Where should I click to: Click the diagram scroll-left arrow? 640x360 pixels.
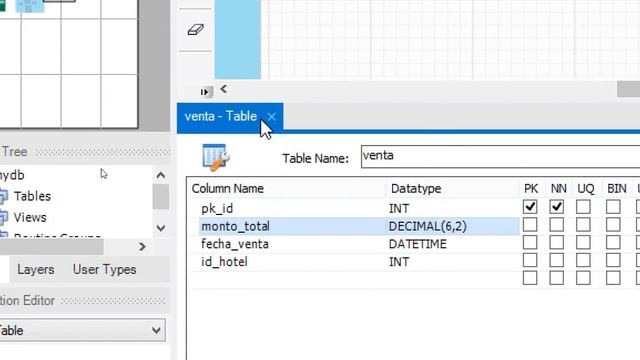(x=224, y=89)
